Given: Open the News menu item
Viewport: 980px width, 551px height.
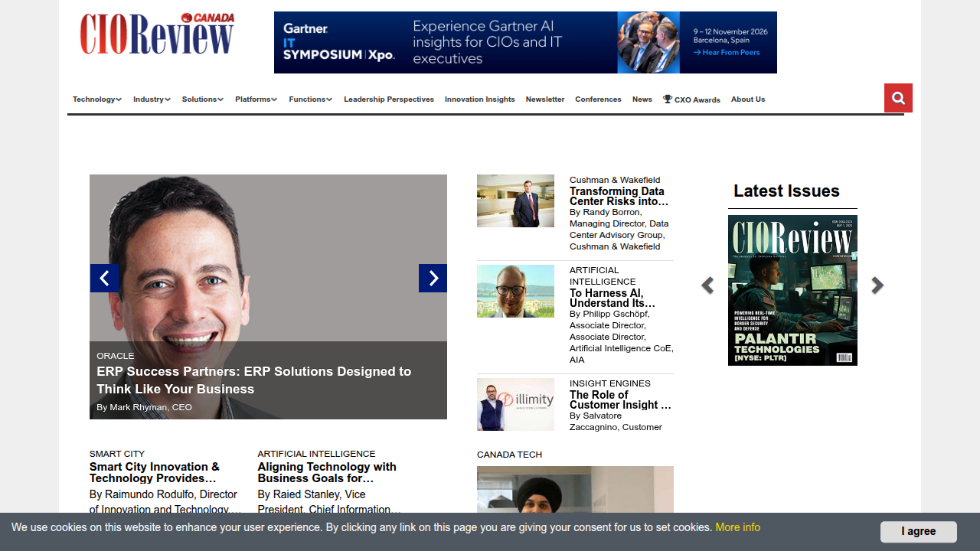Looking at the screenshot, I should click(642, 99).
